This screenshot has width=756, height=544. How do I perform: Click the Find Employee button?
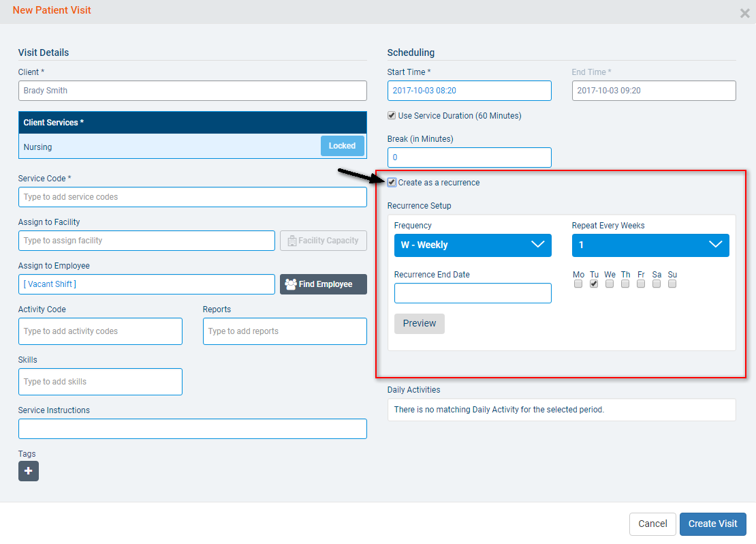click(x=323, y=284)
